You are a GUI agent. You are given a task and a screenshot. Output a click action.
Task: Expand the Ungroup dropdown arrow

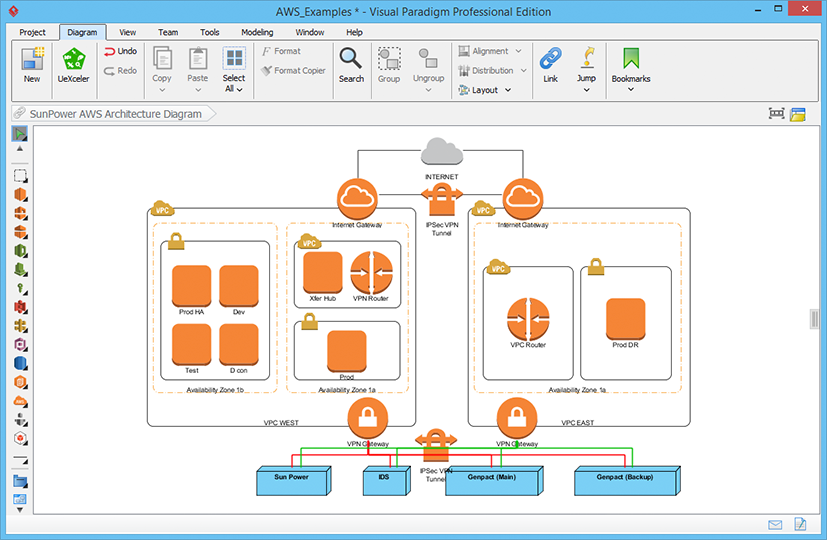pyautogui.click(x=428, y=90)
